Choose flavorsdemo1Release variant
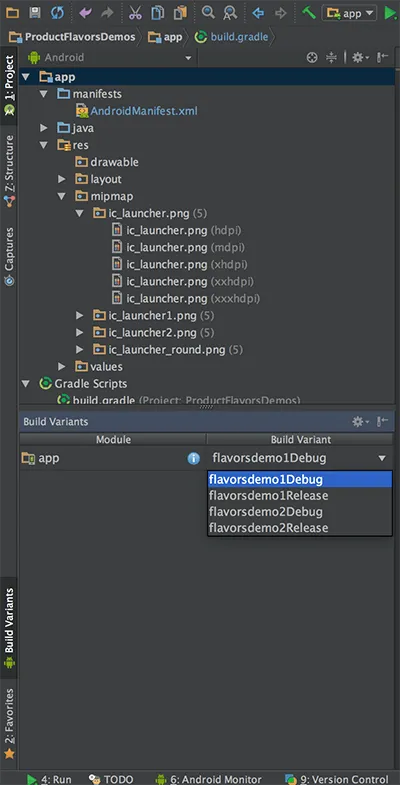The image size is (400, 785). [299, 496]
